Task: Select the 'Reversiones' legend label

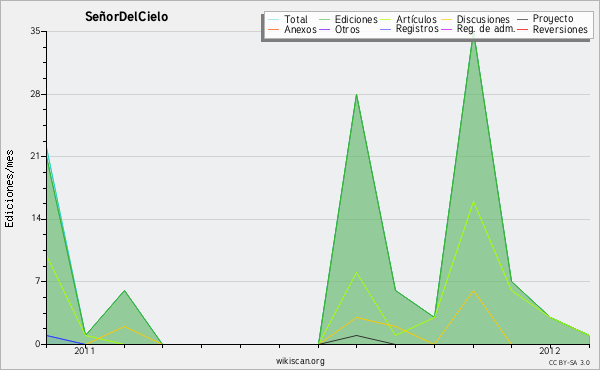Action: 560,29
